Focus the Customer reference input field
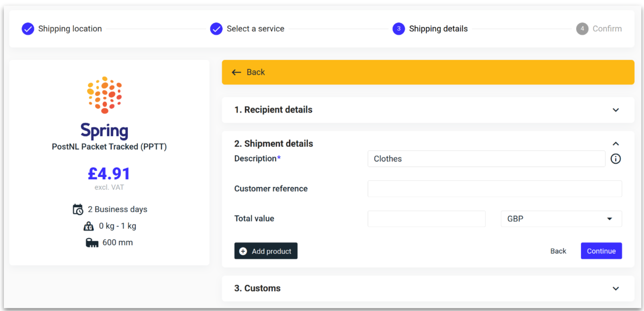The image size is (644, 311). [495, 189]
